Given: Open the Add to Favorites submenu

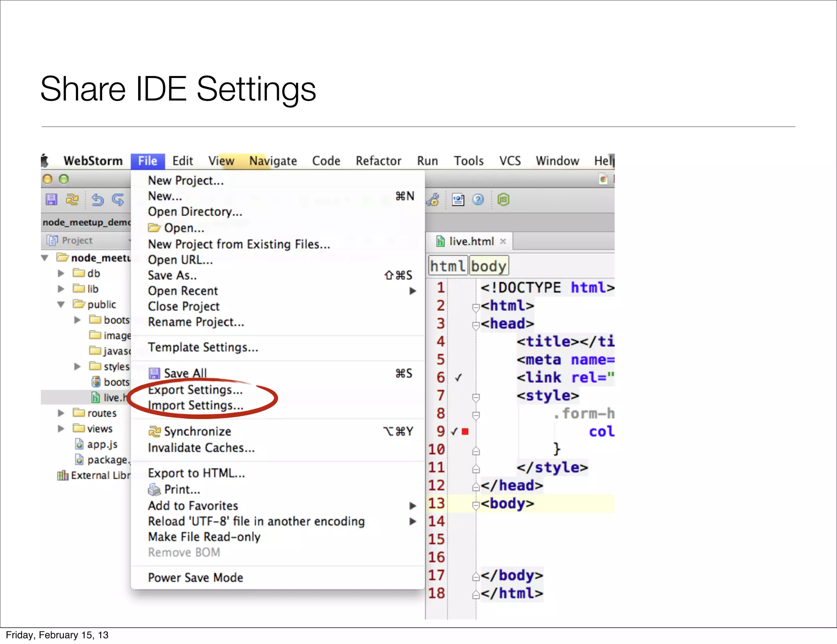Looking at the screenshot, I should click(x=278, y=506).
